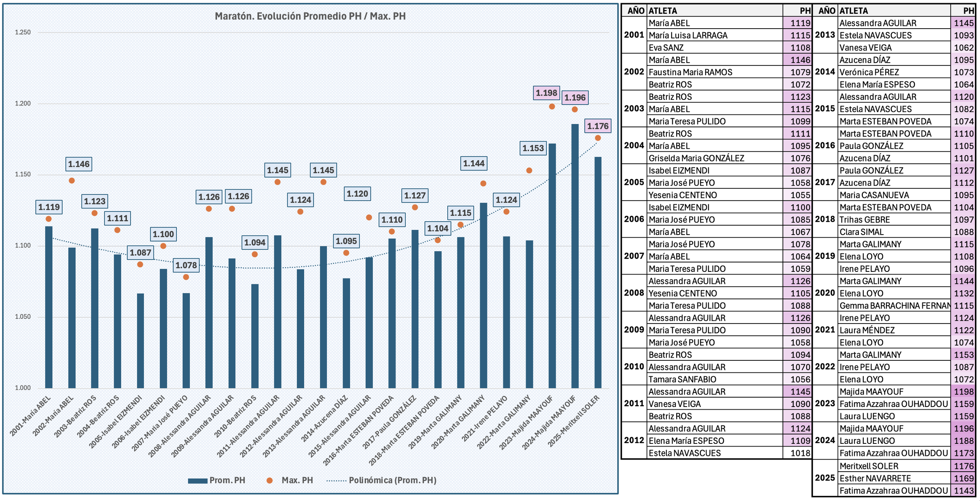980x501 pixels.
Task: Click the 2013 year cell
Action: 825,35
